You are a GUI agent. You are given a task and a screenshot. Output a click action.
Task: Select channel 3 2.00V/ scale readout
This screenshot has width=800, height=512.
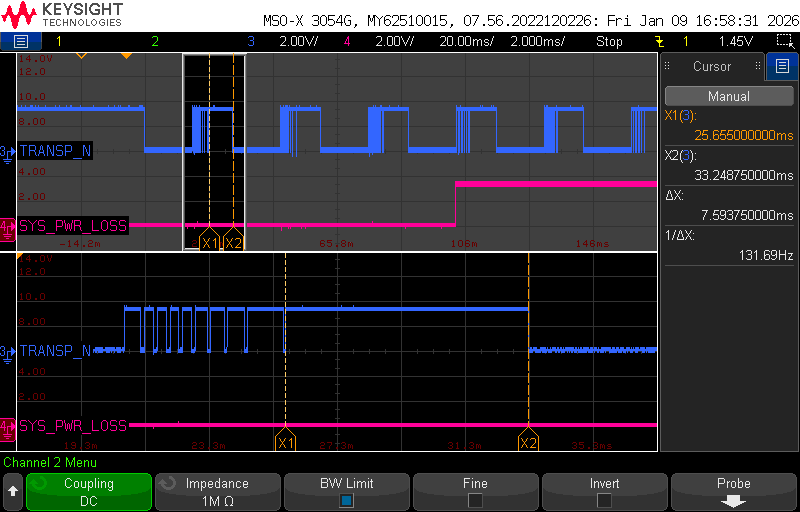tap(298, 41)
